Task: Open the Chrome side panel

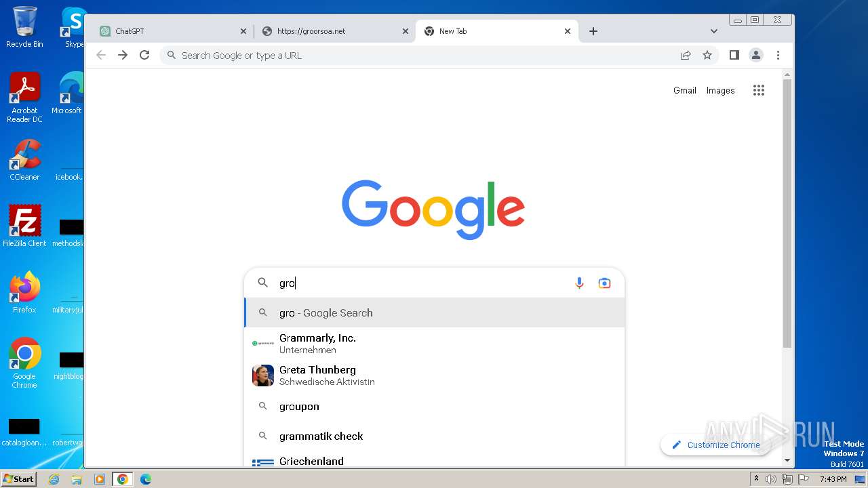Action: pyautogui.click(x=734, y=55)
